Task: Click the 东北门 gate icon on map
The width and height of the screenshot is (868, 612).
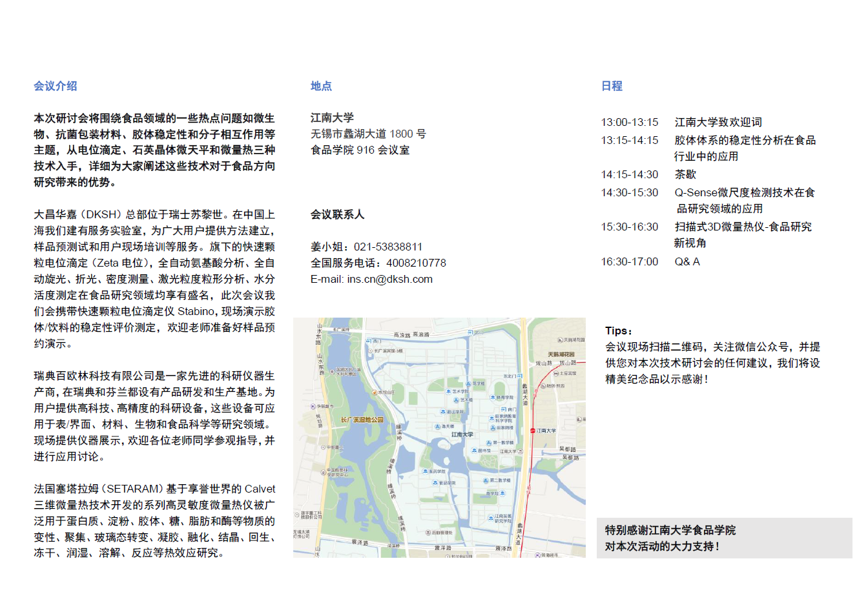Action: click(x=519, y=376)
